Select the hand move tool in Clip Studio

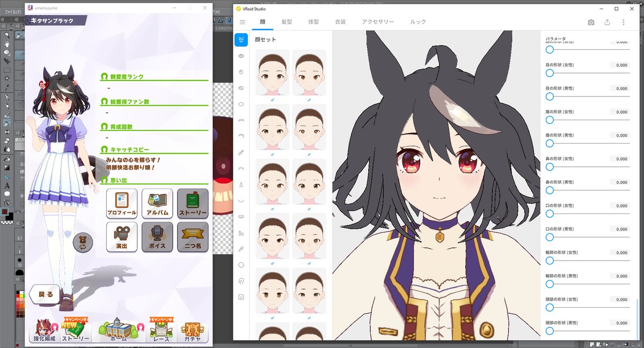[x=7, y=44]
